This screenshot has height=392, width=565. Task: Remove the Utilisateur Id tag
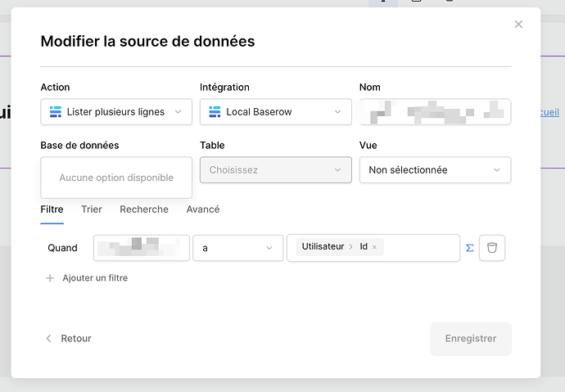point(374,247)
